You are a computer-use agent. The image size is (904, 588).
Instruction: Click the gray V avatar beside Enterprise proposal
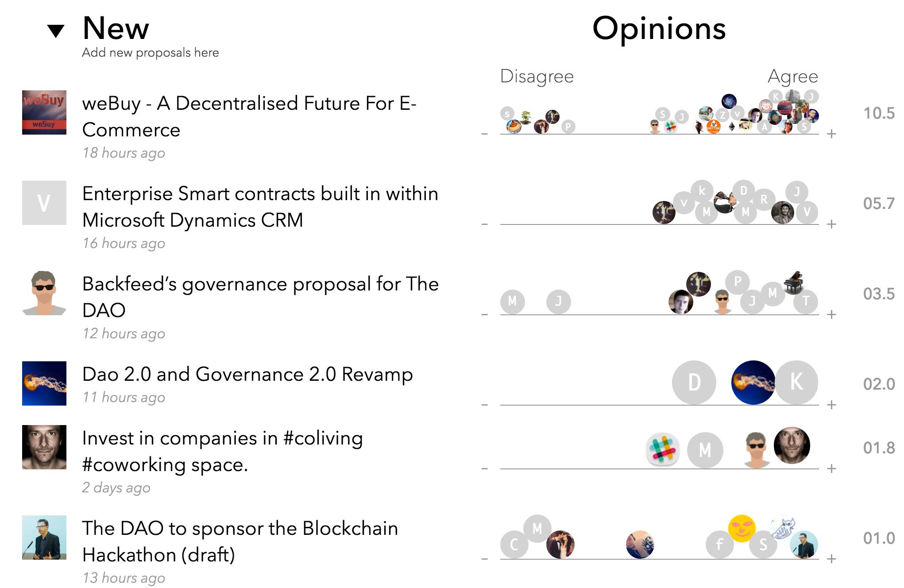pyautogui.click(x=44, y=203)
